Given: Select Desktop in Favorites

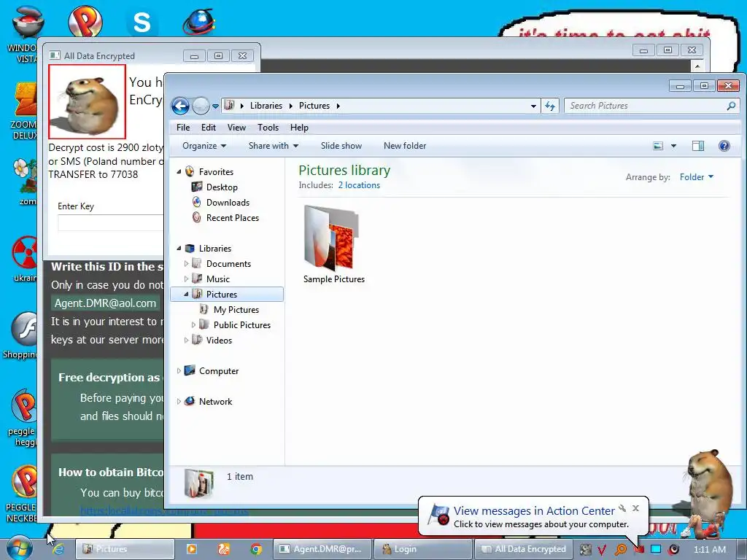Looking at the screenshot, I should click(222, 187).
